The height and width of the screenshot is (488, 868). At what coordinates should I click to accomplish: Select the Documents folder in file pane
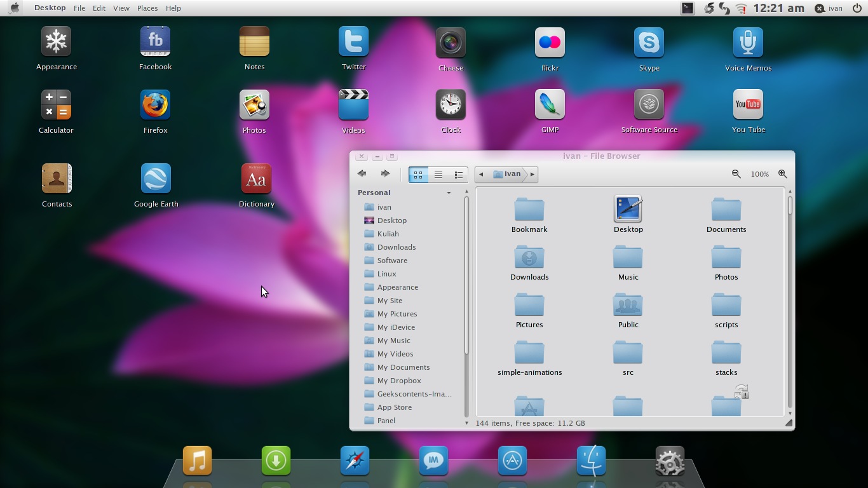[726, 215]
